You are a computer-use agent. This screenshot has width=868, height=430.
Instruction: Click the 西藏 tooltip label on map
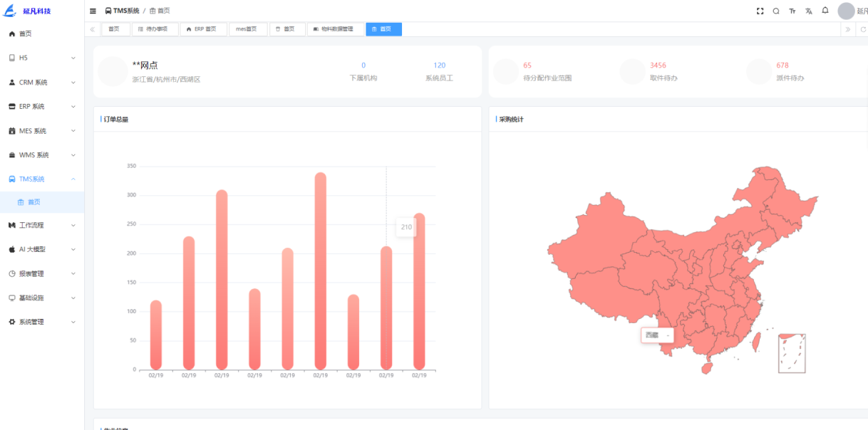point(657,335)
